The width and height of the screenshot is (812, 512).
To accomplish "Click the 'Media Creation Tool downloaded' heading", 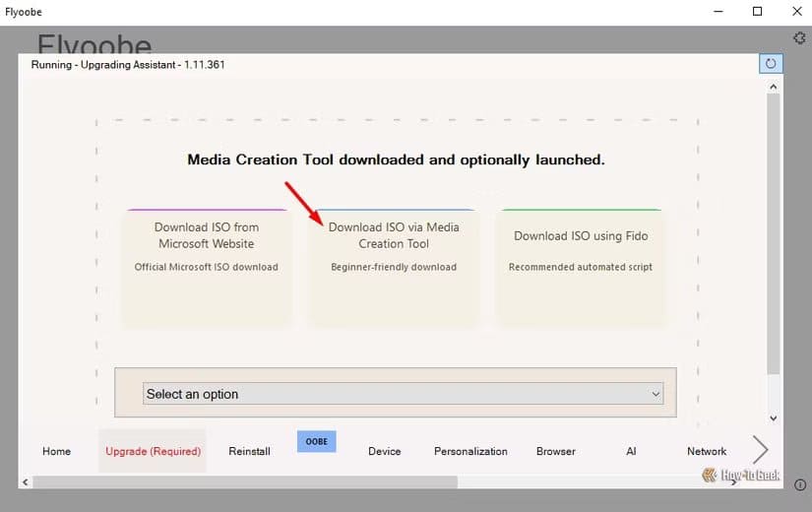I will (397, 160).
